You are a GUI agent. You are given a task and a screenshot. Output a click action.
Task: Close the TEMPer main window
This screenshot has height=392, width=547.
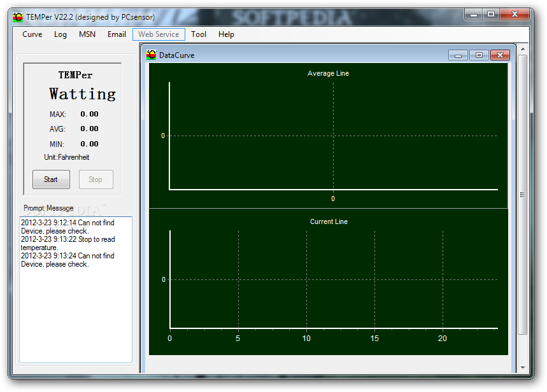click(515, 14)
